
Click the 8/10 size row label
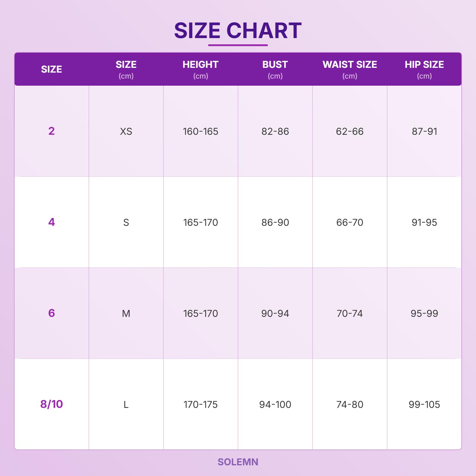pos(51,404)
